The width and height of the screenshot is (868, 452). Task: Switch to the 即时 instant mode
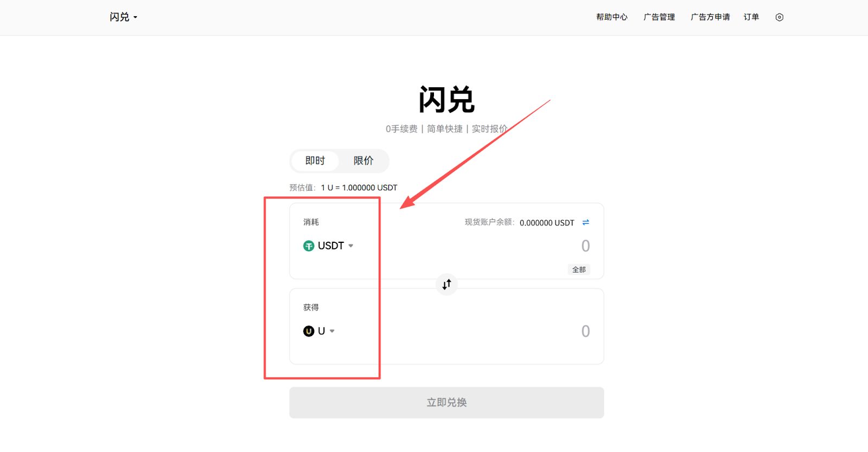click(315, 161)
